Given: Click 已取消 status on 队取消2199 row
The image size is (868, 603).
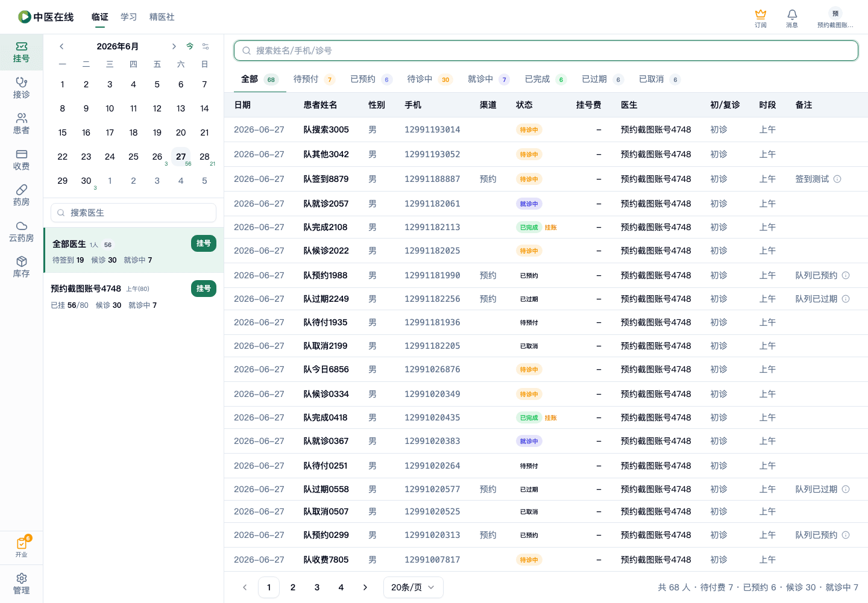Looking at the screenshot, I should coord(529,346).
